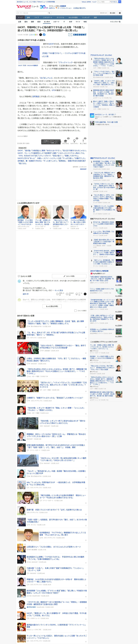Screen dimensions: 138x644
Task: Share the first comment on X
Action: pos(85,294)
